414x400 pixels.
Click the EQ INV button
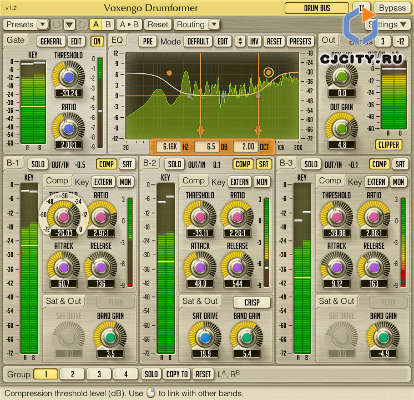coord(254,41)
